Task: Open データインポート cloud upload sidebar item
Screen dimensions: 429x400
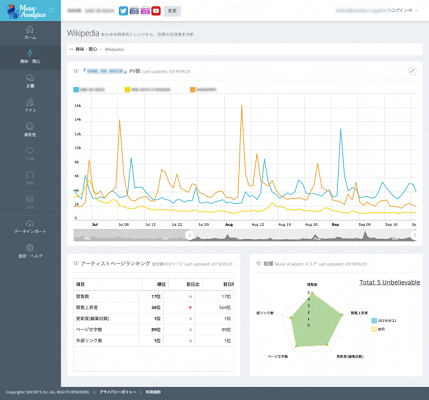Action: pos(30,227)
